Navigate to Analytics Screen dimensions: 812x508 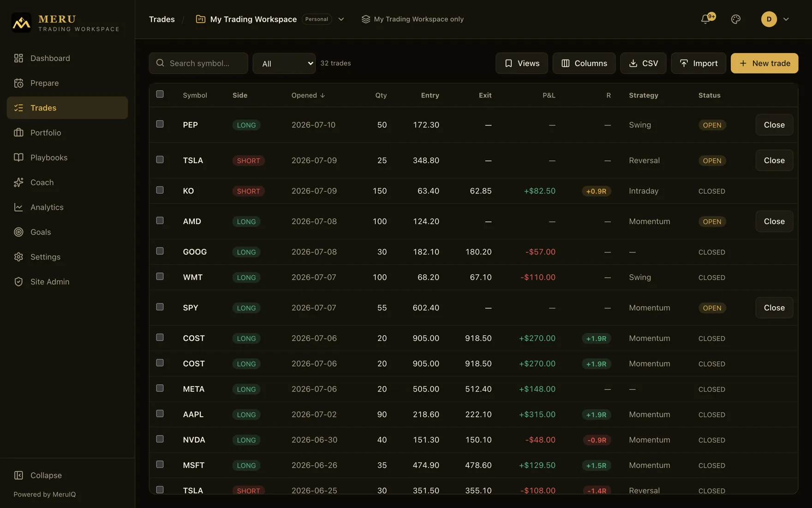coord(67,207)
